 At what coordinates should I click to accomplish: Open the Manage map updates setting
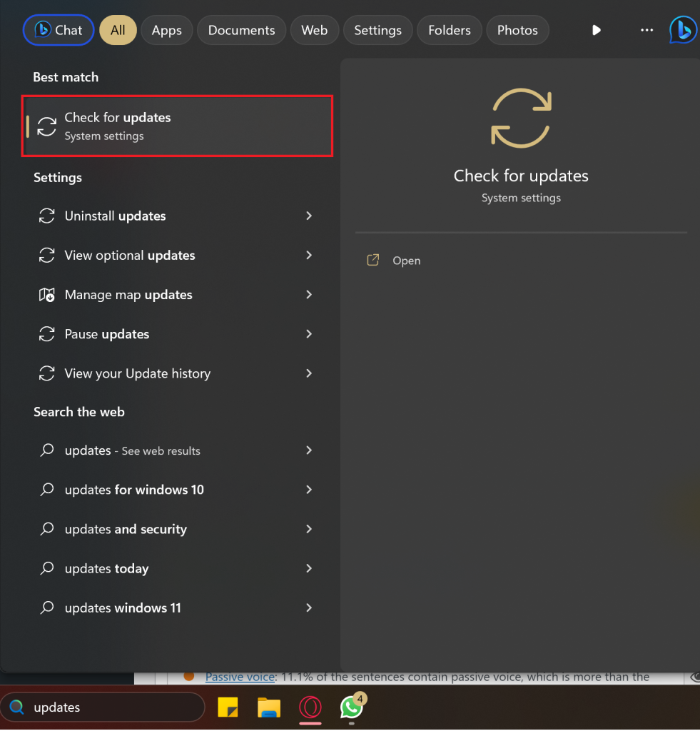click(128, 295)
